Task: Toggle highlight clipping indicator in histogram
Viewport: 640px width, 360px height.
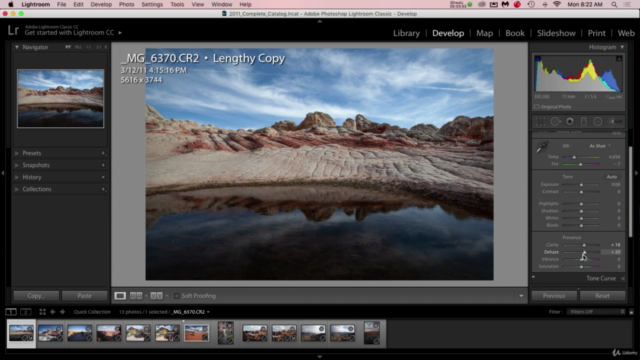Action: click(x=619, y=59)
